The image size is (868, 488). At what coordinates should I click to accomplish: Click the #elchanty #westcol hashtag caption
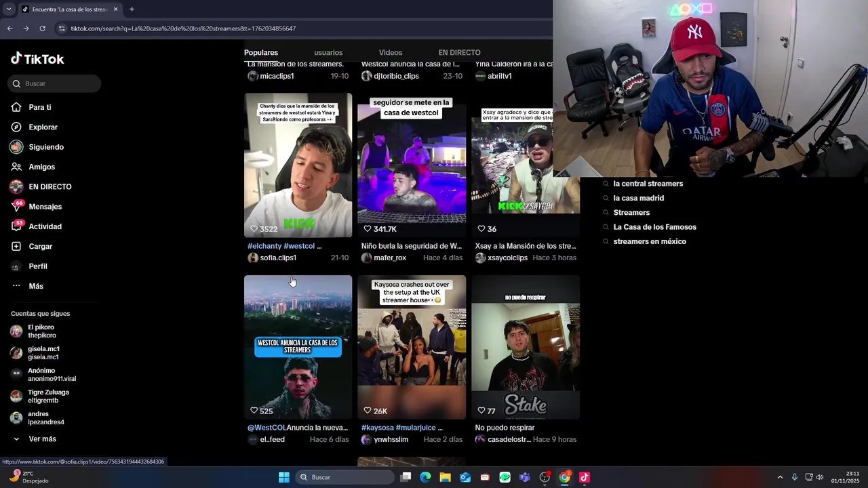pyautogui.click(x=284, y=246)
